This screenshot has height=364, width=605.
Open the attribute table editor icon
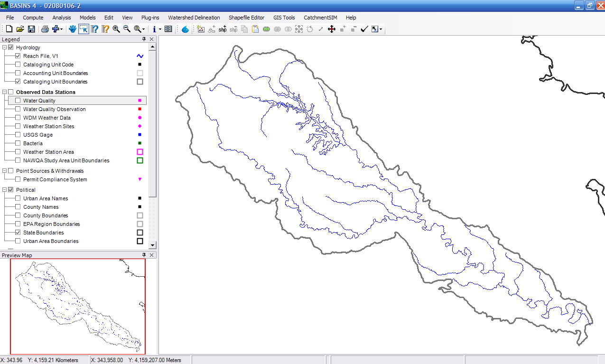(x=168, y=29)
